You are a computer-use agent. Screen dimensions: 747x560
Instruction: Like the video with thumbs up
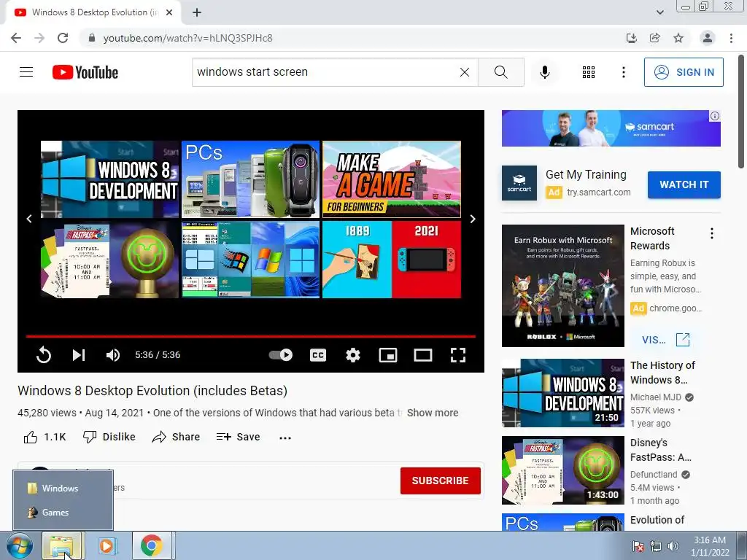pyautogui.click(x=44, y=437)
